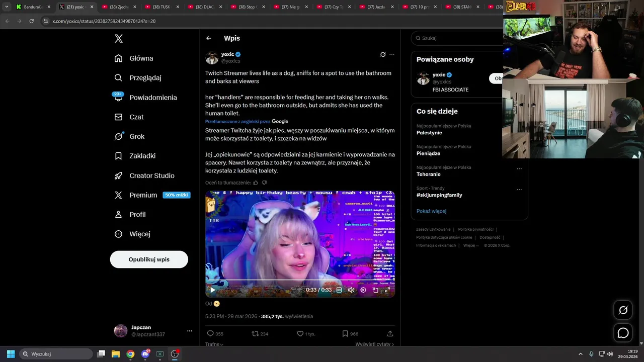Open Premium with 50% zniżki badge
This screenshot has width=644, height=362.
(x=152, y=195)
